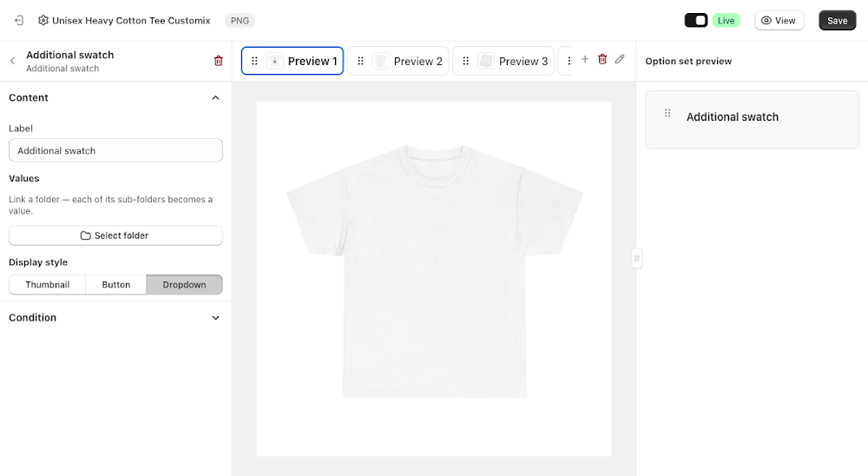Click the Values heading
The height and width of the screenshot is (476, 868).
[x=23, y=178]
